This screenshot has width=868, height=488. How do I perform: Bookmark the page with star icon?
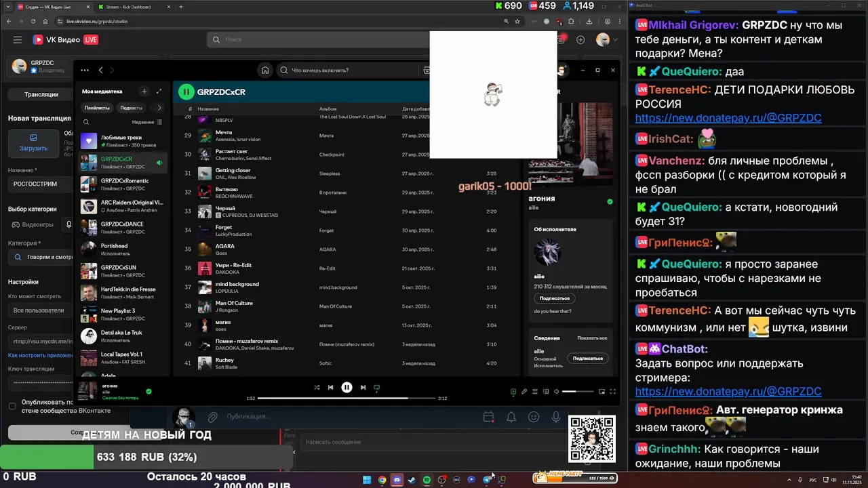pyautogui.click(x=517, y=21)
